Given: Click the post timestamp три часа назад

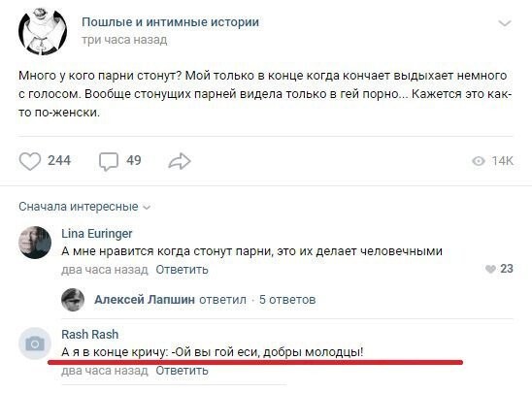Looking at the screenshot, I should (124, 40).
